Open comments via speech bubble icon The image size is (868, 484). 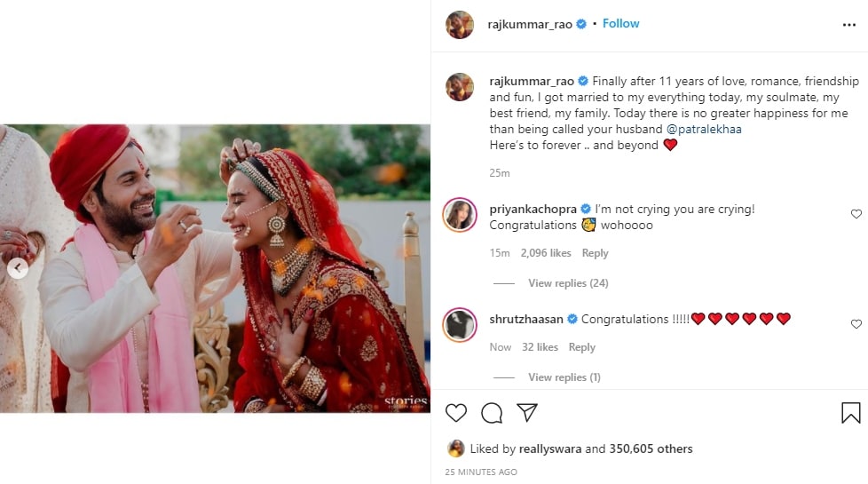(492, 413)
